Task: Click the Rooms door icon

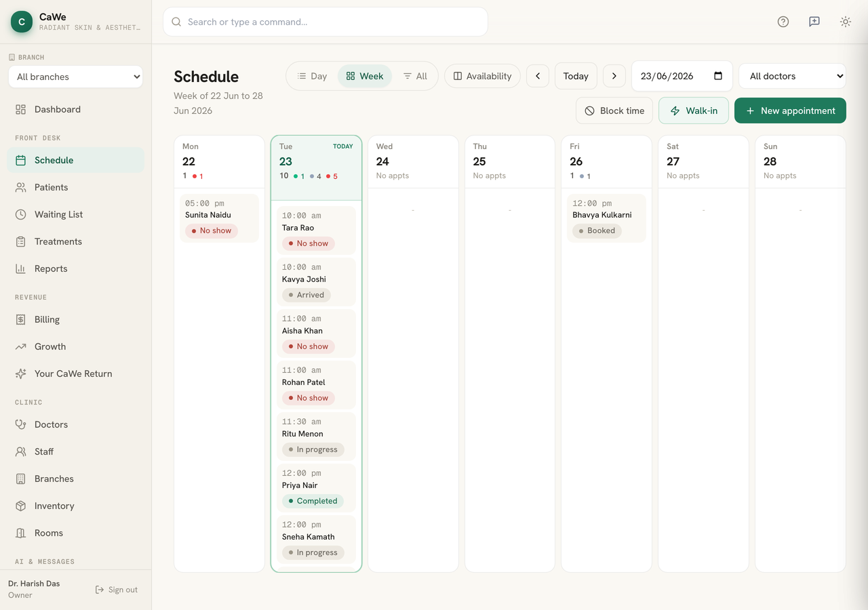Action: tap(21, 533)
